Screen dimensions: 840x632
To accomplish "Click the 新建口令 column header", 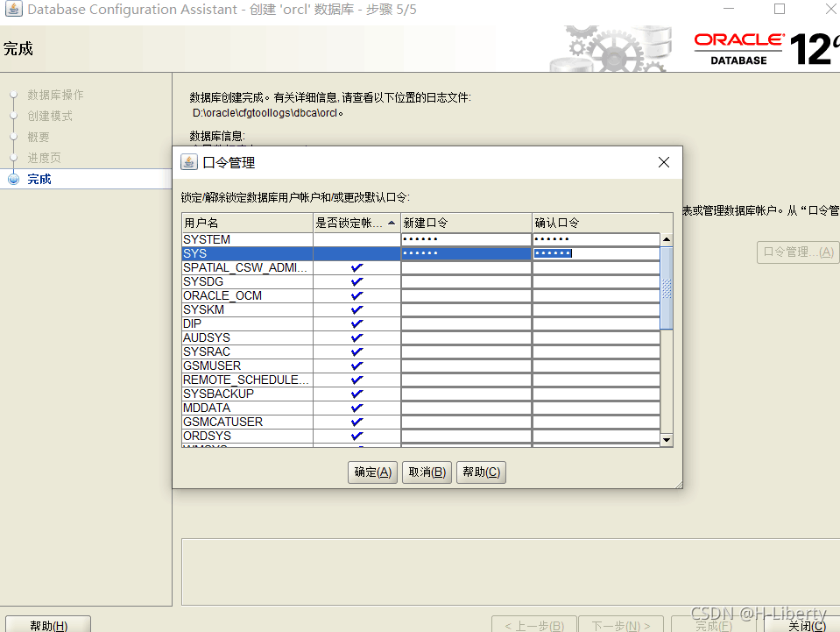I will (x=466, y=223).
